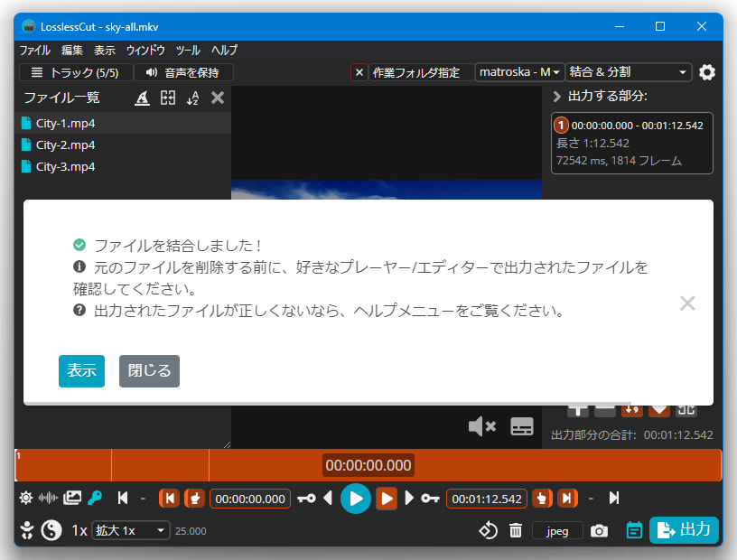The height and width of the screenshot is (560, 737).
Task: Click the 1x playback speed label
Action: point(79,531)
